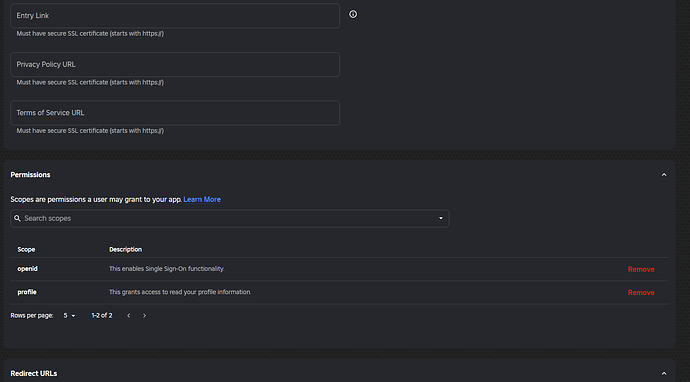The height and width of the screenshot is (382, 690).
Task: Open the Learn More link
Action: click(x=202, y=199)
